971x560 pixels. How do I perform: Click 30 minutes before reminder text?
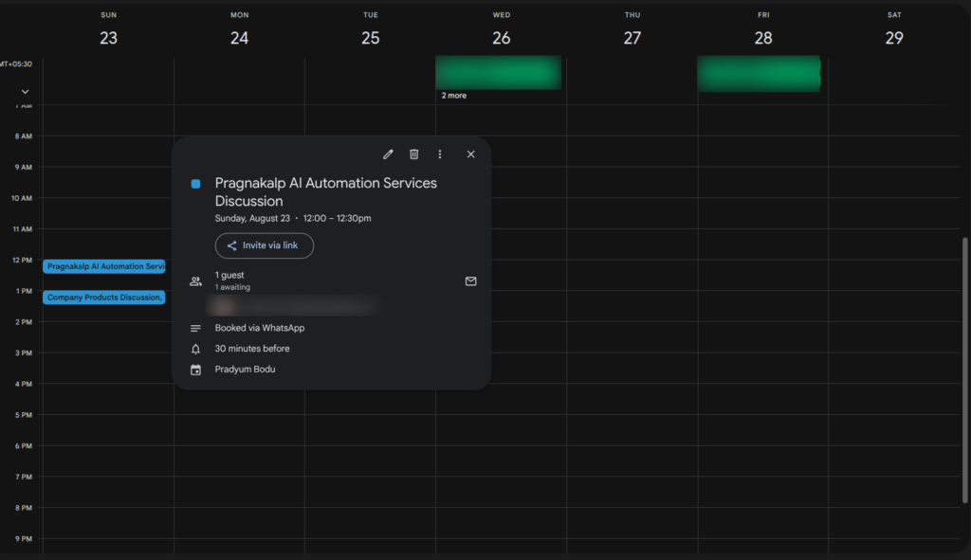point(252,349)
